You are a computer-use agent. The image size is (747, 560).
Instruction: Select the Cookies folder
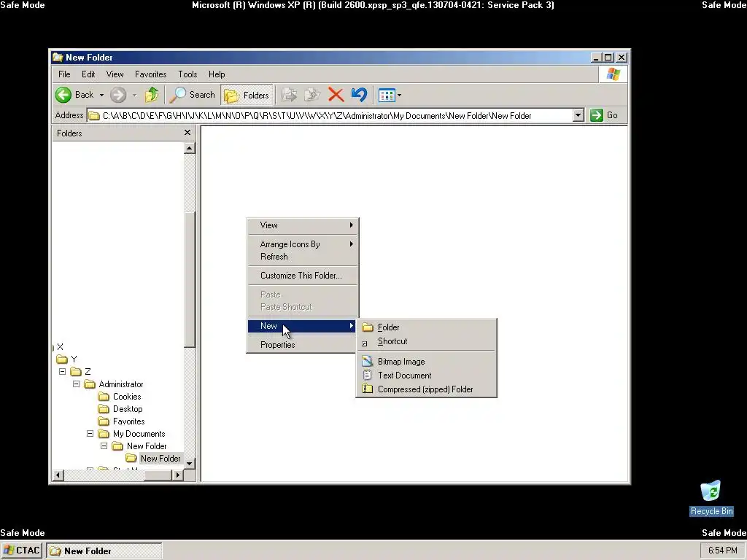[x=127, y=396]
